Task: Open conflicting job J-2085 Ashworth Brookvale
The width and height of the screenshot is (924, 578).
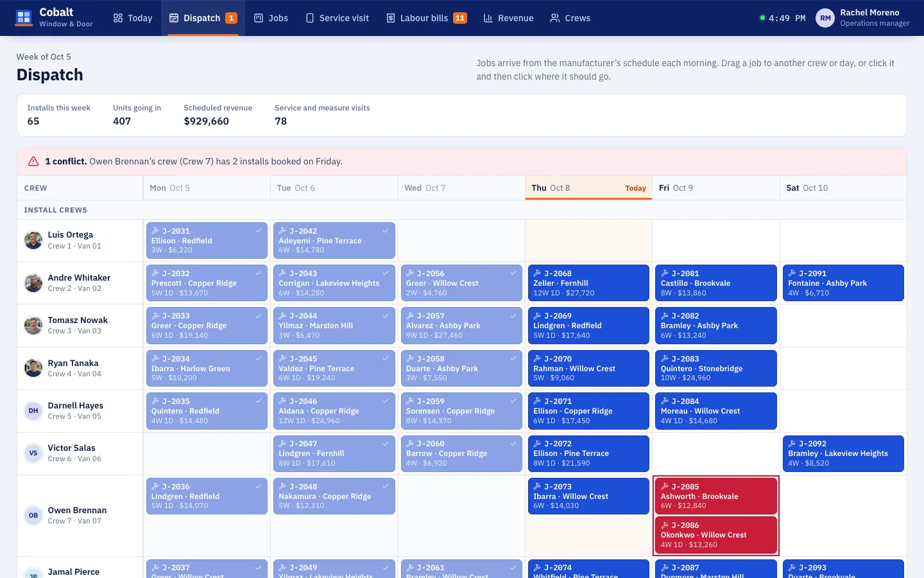Action: 716,496
